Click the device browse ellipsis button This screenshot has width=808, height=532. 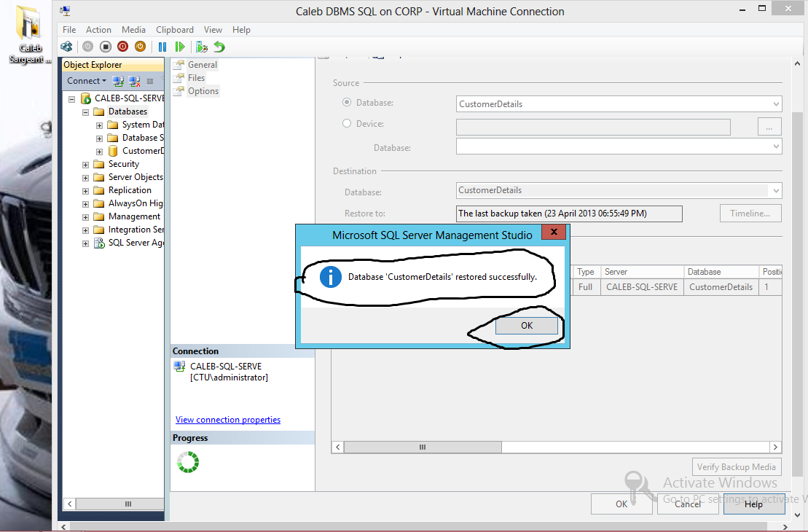point(769,126)
